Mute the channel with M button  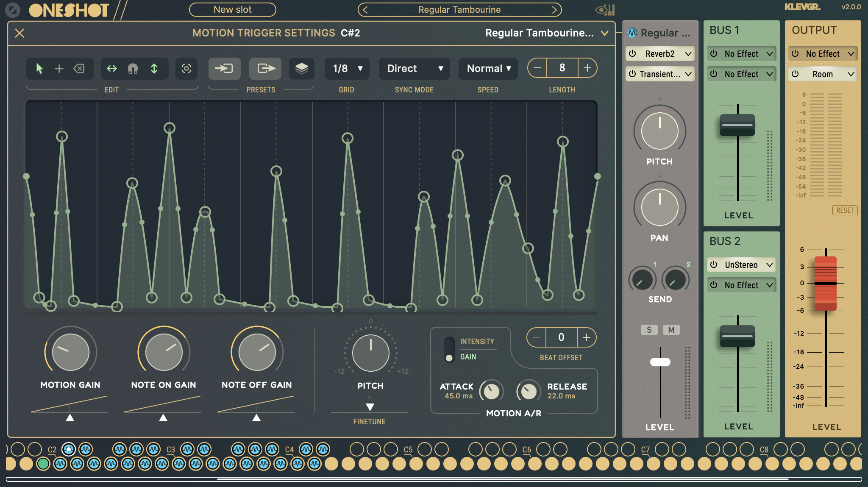671,329
